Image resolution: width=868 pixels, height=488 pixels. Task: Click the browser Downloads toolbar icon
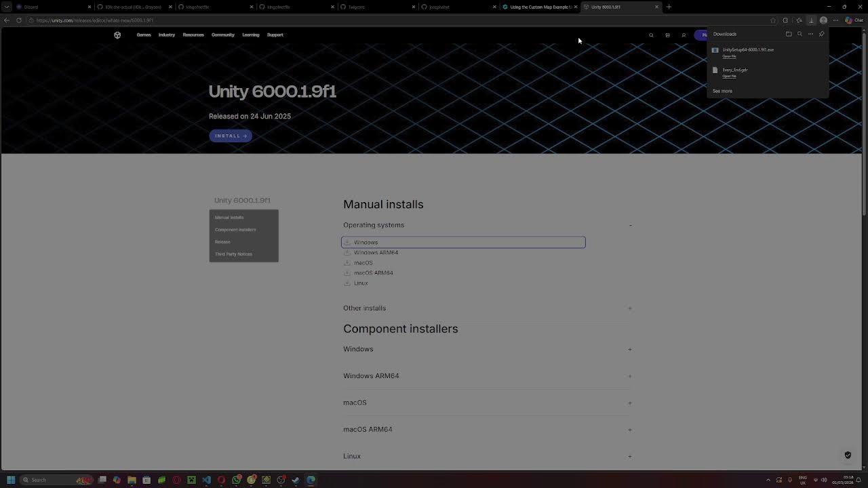pyautogui.click(x=811, y=20)
